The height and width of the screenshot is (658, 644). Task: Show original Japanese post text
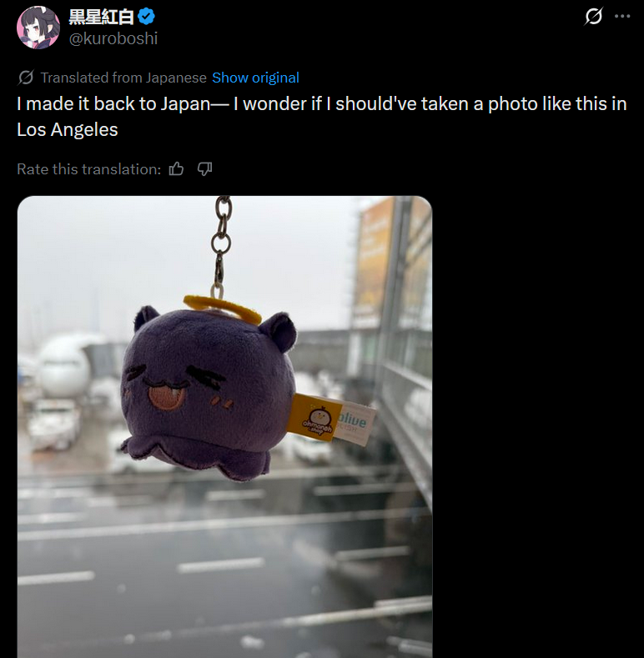point(255,78)
